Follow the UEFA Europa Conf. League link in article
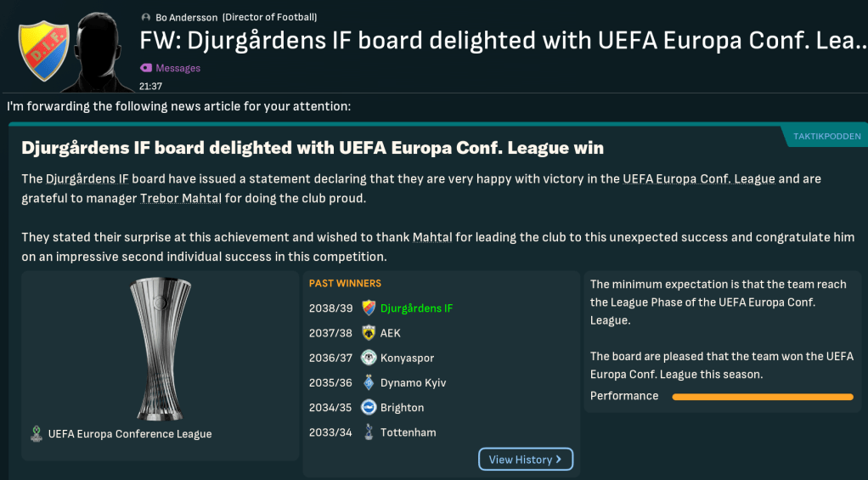Image resolution: width=868 pixels, height=480 pixels. [x=698, y=179]
